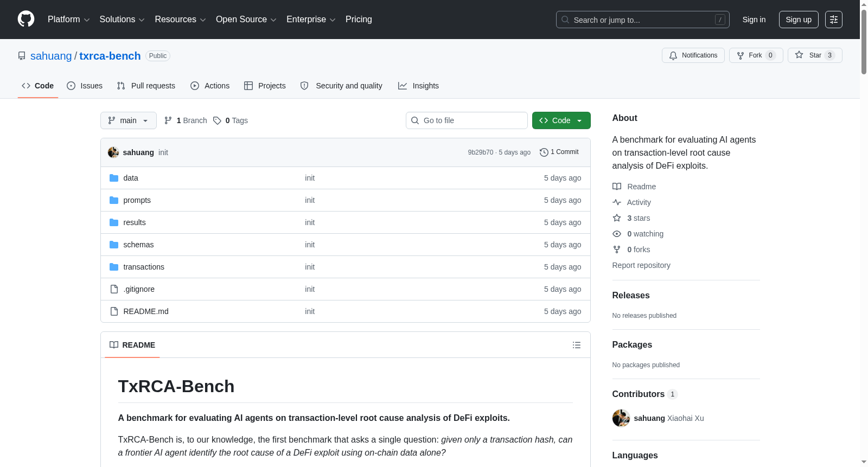868x467 pixels.
Task: Open sahuang author name in commit header
Action: (x=138, y=152)
